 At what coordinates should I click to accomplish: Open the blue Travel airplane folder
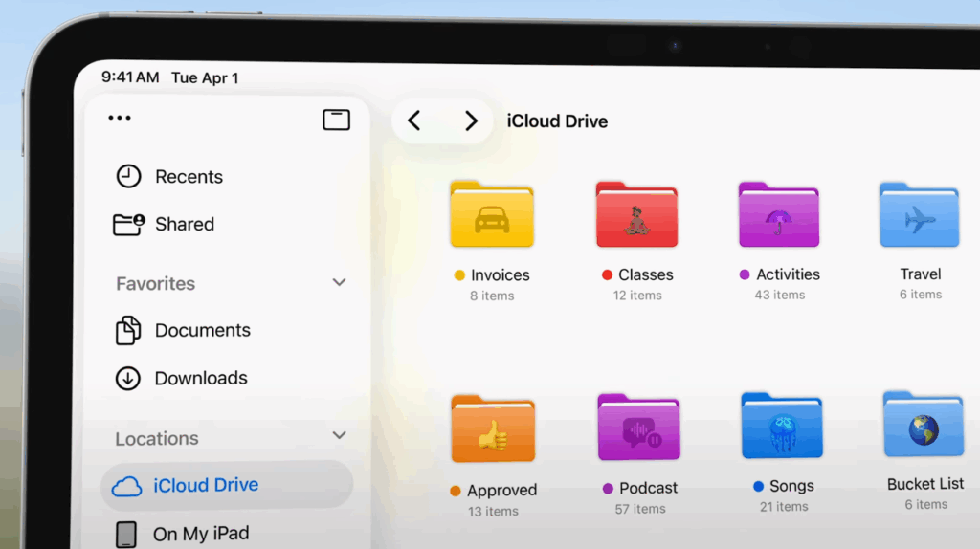919,214
